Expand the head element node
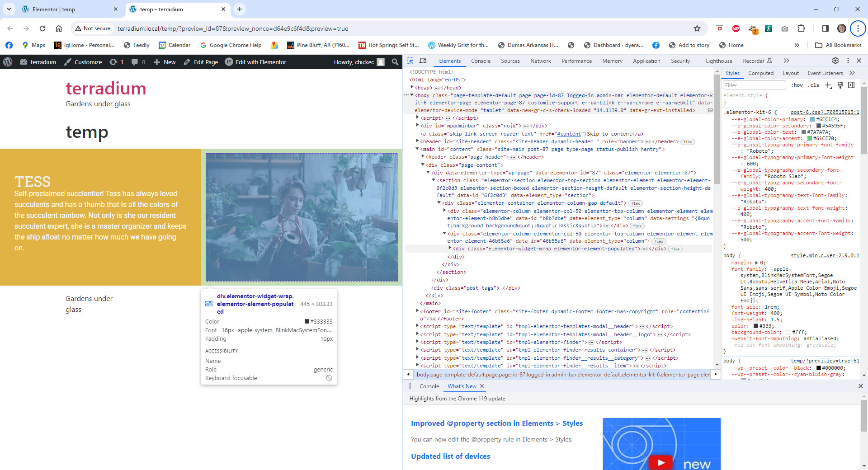Image resolution: width=868 pixels, height=470 pixels. tap(412, 87)
